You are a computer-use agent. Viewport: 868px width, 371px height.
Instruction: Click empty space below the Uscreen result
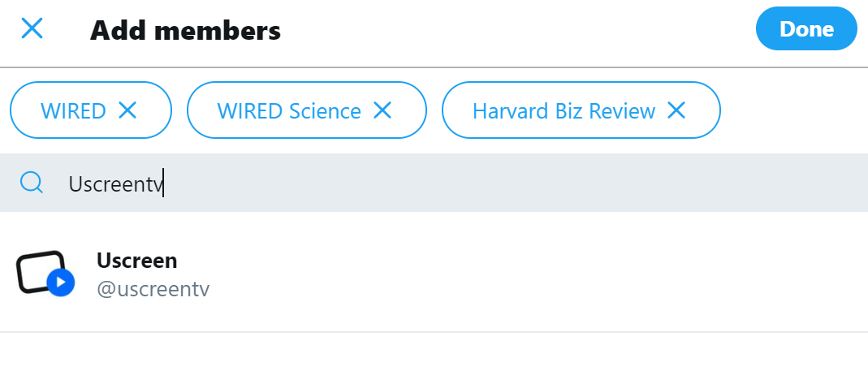434,352
